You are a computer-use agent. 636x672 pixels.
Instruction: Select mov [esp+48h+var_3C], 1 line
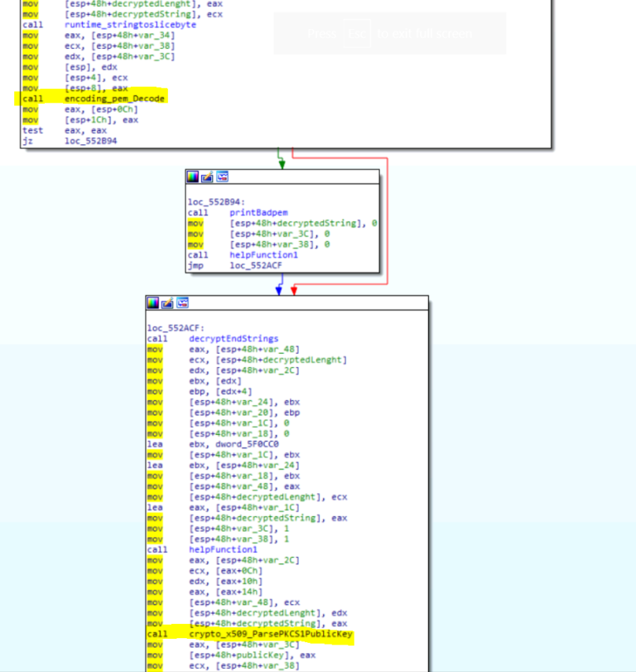coord(219,529)
